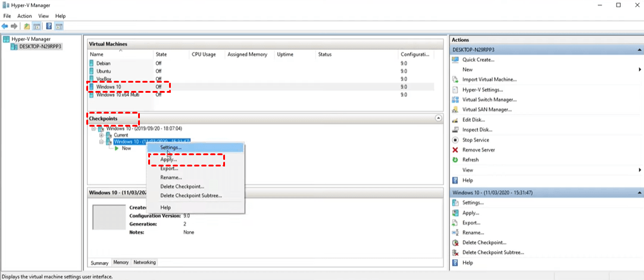Viewport: 644px width, 280px height.
Task: Click the Back arrow in the toolbar
Action: click(x=5, y=26)
